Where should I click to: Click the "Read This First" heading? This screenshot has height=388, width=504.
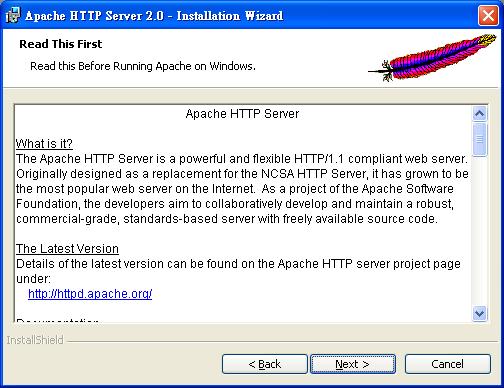point(61,44)
